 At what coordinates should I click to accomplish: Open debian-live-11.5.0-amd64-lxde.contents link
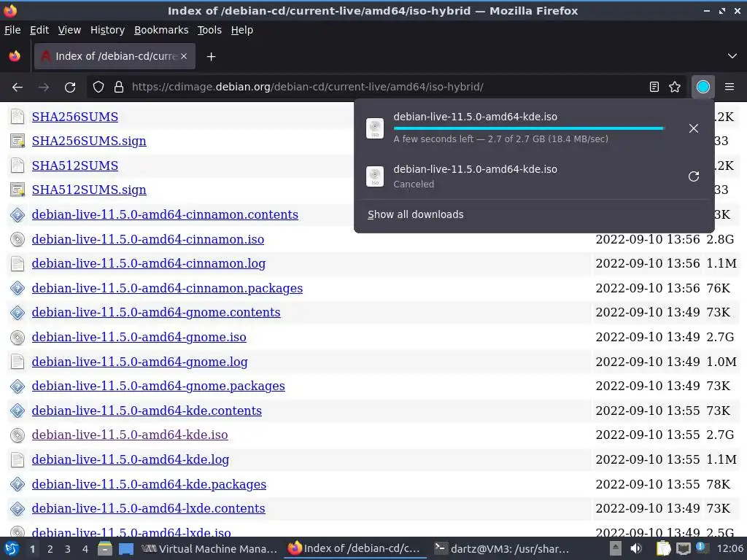coord(148,508)
